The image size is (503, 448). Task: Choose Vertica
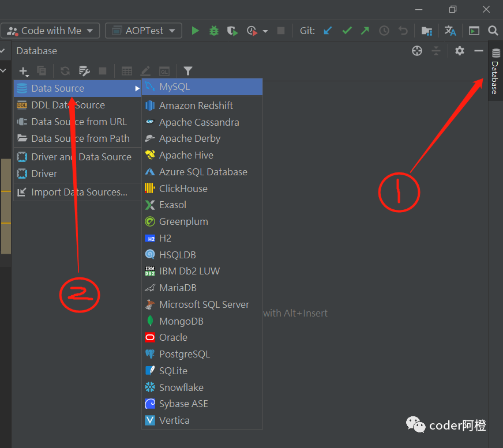coord(202,421)
